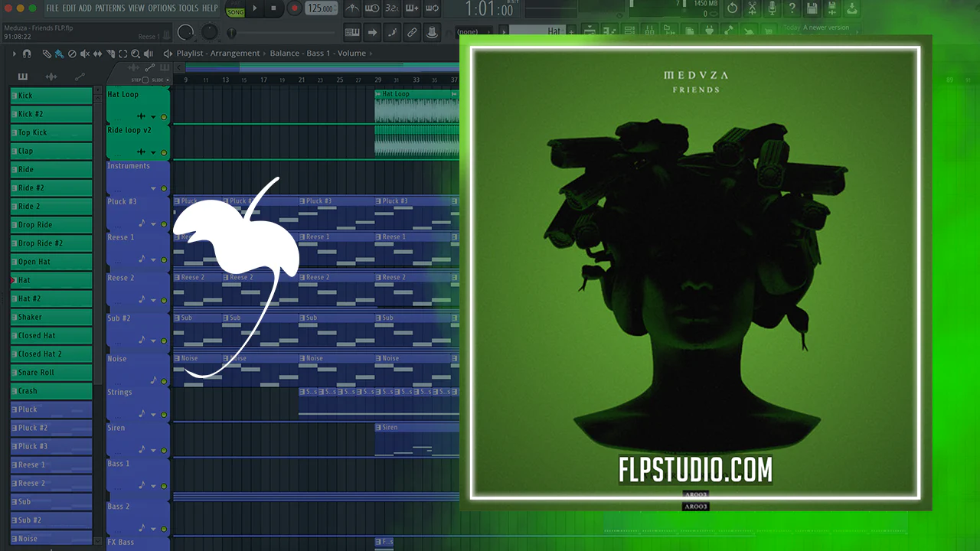Select the playlist Delete tool
980x551 pixels.
[x=72, y=54]
